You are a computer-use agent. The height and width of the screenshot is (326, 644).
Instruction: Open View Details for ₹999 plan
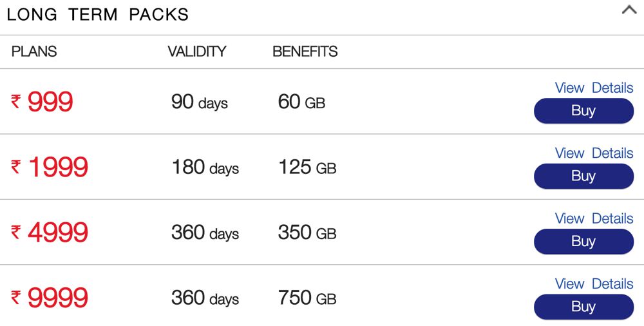pos(594,88)
